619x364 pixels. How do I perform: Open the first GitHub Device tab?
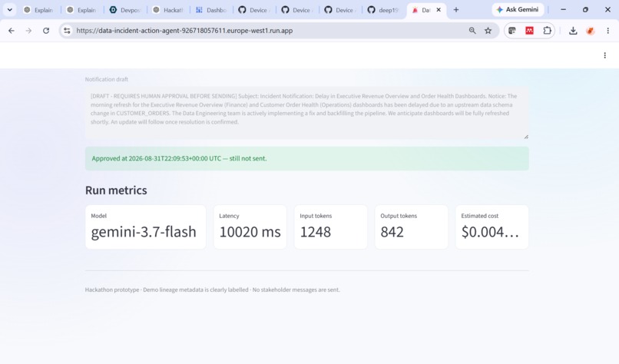click(254, 10)
